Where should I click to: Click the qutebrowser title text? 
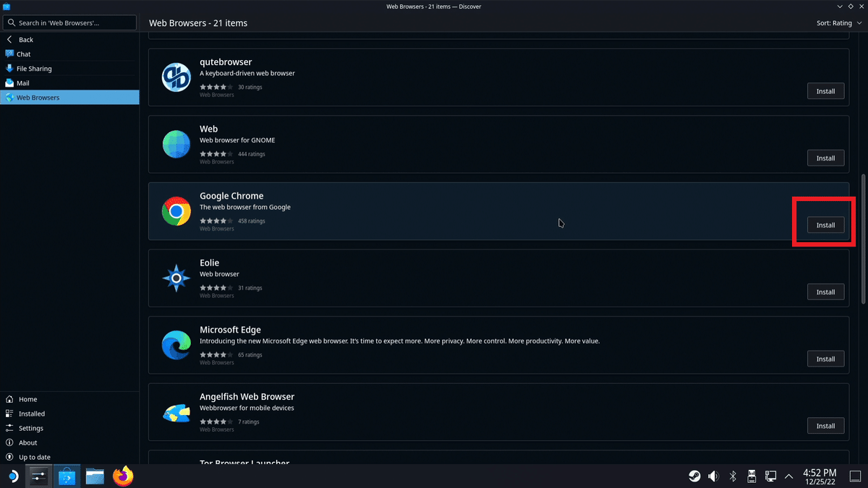tap(226, 62)
